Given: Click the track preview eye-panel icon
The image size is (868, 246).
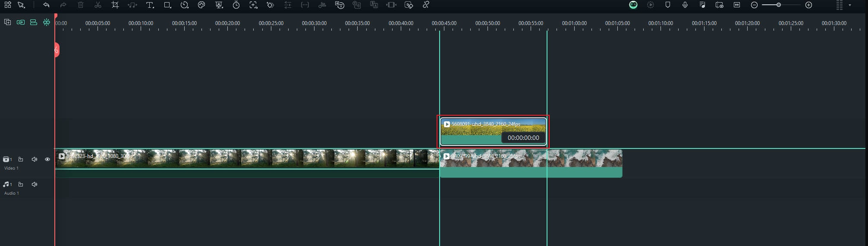Looking at the screenshot, I should 720,5.
